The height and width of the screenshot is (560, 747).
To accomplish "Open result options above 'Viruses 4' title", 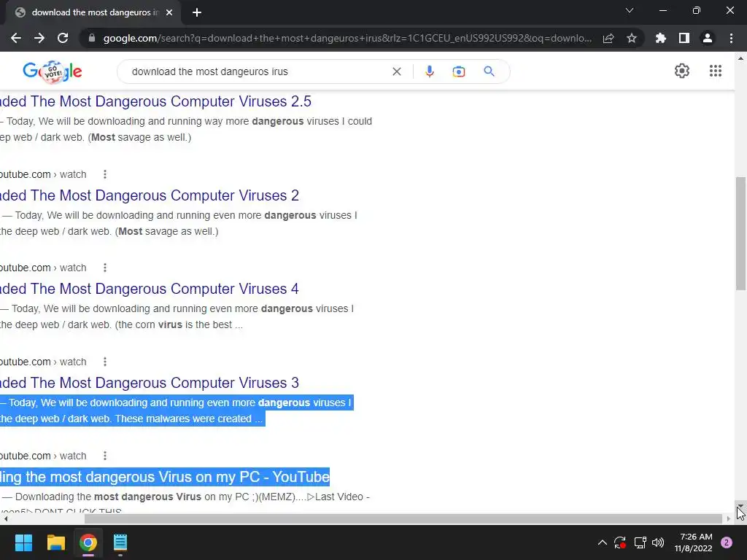I will [x=105, y=268].
